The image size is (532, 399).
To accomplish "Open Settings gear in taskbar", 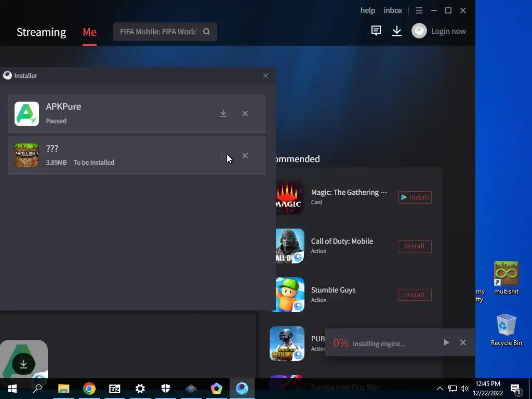I will point(140,389).
